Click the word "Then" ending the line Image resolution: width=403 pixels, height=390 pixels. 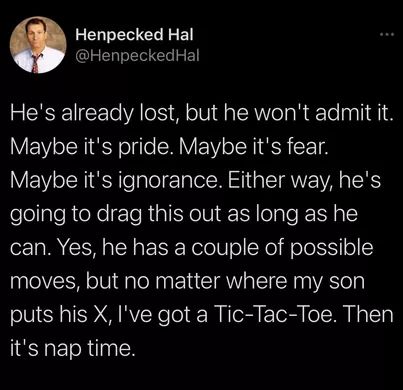[x=366, y=314]
